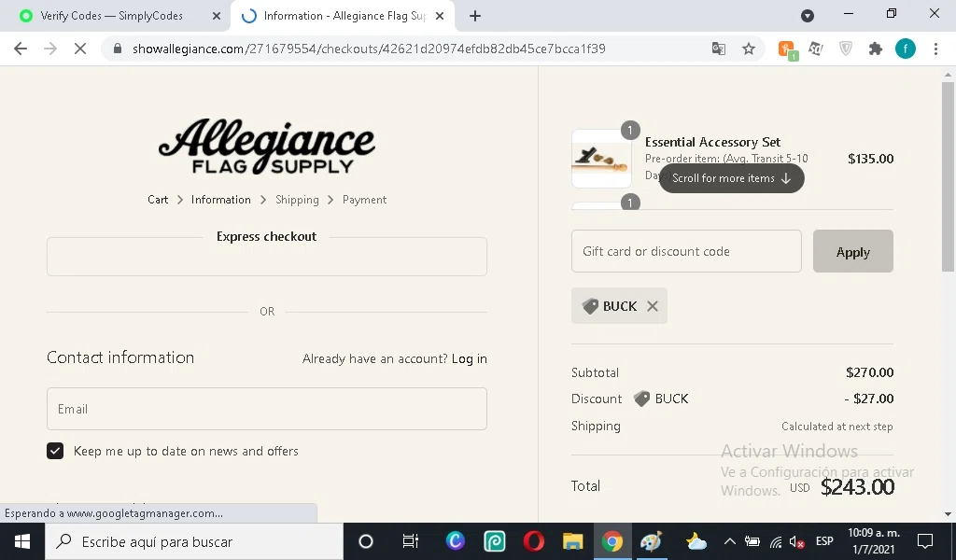Screen dimensions: 956x560
Task: Click the Essential Accessory Set thumbnail
Action: 601,159
